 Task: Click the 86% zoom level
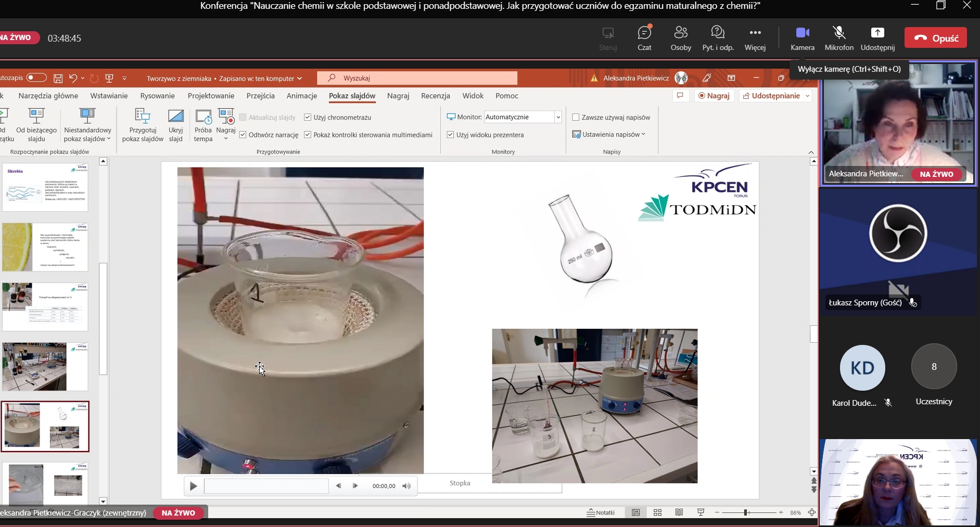pyautogui.click(x=795, y=513)
